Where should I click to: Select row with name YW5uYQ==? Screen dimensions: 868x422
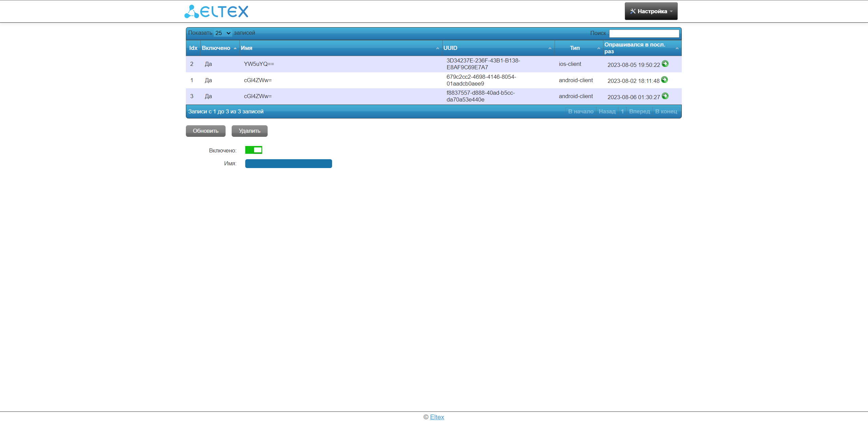tap(259, 64)
